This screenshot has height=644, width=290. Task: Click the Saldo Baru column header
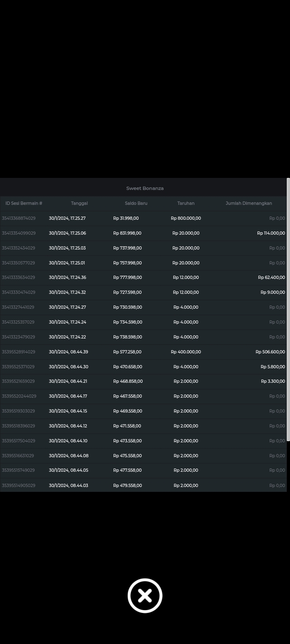(x=136, y=203)
